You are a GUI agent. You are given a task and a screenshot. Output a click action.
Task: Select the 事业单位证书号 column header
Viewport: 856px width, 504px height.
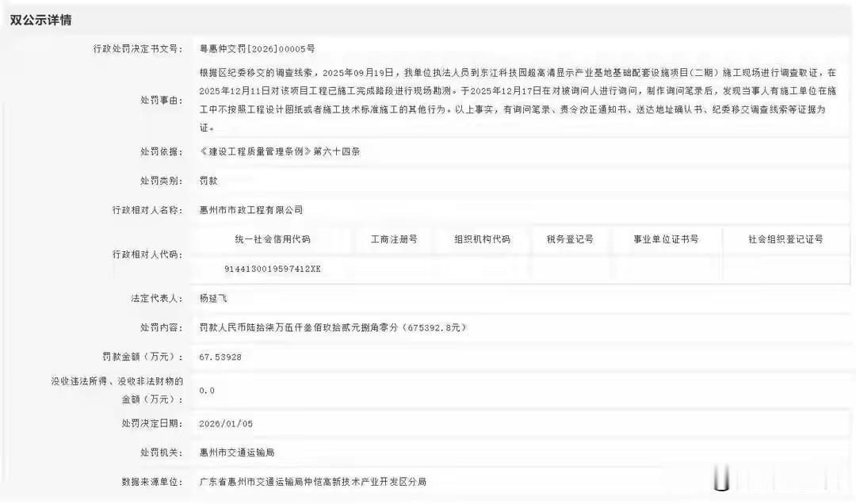pos(667,239)
